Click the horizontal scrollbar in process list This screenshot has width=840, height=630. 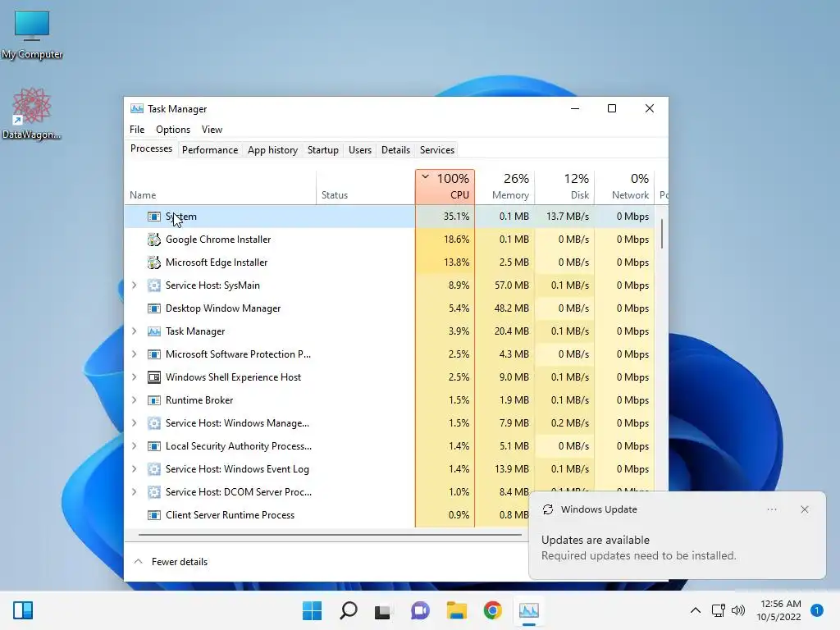click(x=330, y=535)
